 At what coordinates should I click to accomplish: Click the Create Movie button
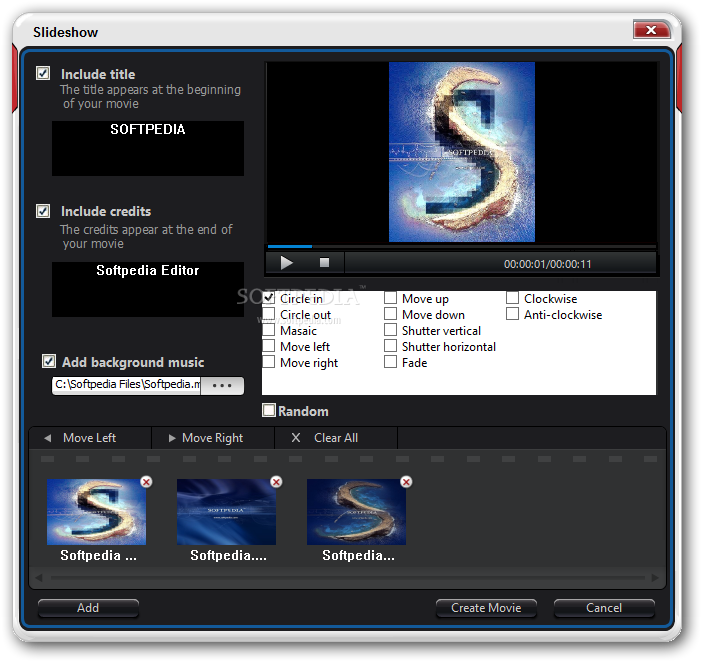(486, 608)
